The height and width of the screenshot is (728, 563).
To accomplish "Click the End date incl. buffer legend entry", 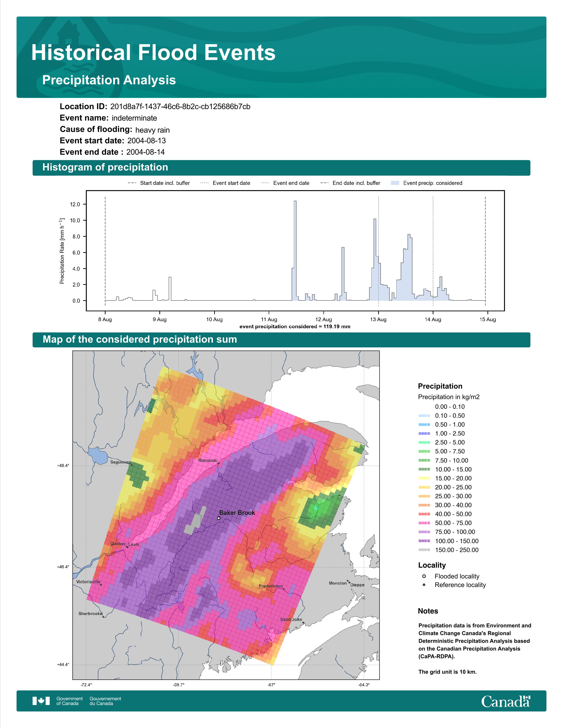I will click(x=350, y=183).
